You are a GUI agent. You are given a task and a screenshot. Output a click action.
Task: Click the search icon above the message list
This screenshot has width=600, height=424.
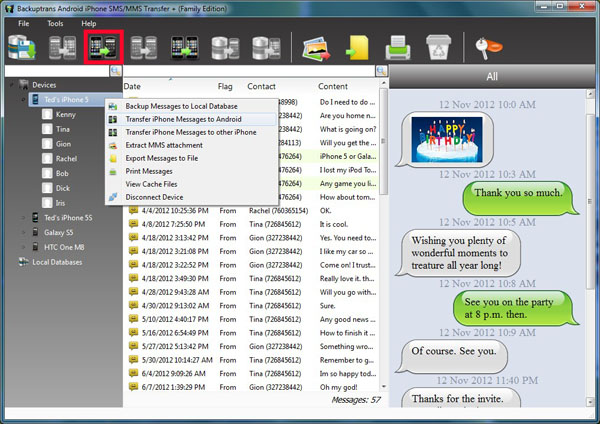click(x=382, y=71)
